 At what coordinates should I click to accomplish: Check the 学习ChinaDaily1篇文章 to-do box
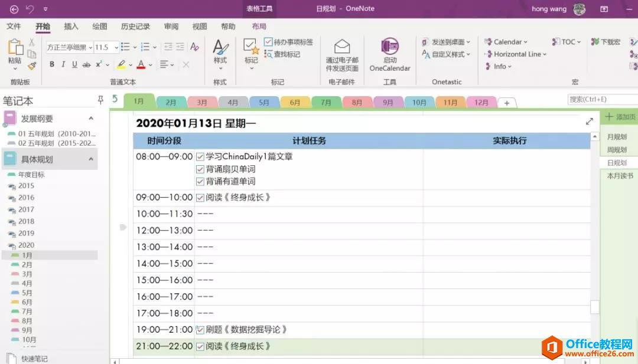(200, 156)
